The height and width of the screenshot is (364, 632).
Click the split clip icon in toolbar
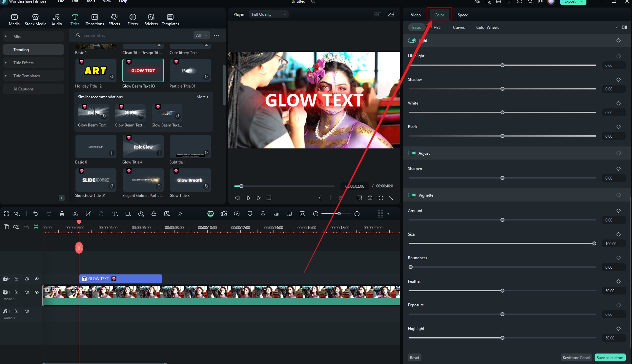75,214
